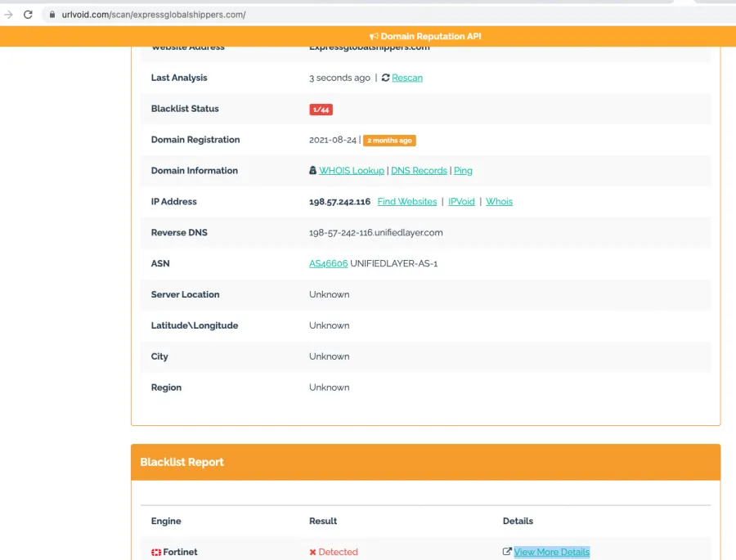
Task: Click the Reverse DNS label
Action: point(179,233)
